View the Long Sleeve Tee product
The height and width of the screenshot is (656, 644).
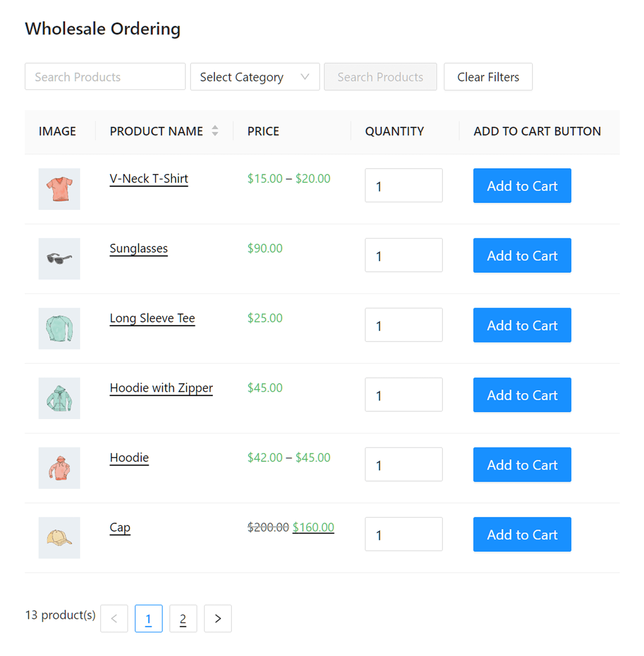tap(152, 318)
